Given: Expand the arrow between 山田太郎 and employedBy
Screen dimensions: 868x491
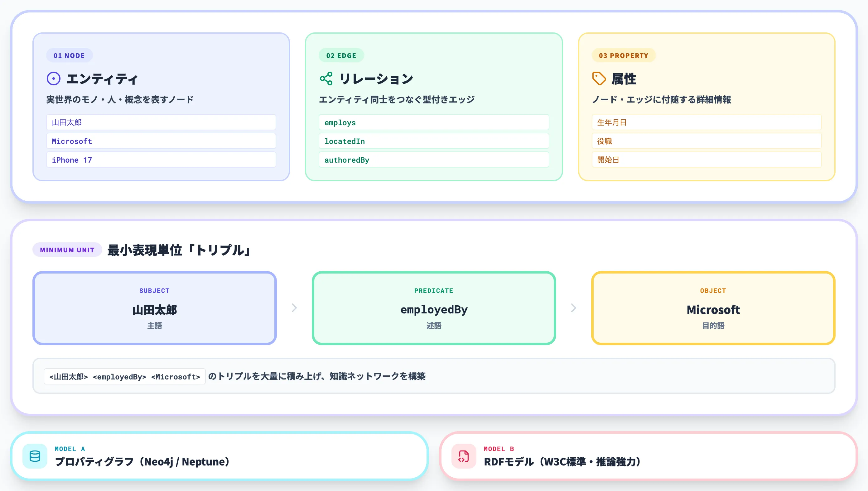Looking at the screenshot, I should click(x=294, y=308).
